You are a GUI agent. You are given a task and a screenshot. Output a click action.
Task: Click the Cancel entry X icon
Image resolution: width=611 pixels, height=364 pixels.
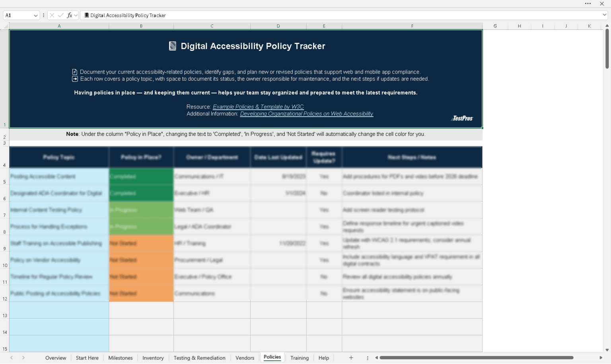click(x=52, y=15)
